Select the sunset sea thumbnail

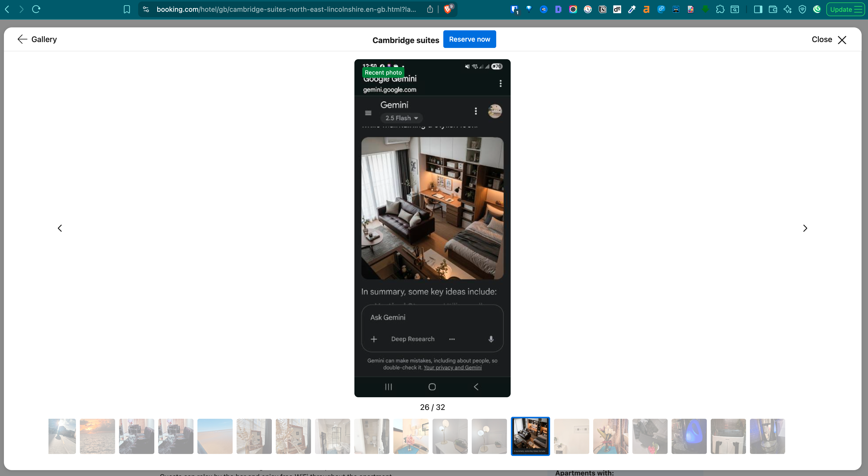[x=97, y=436]
